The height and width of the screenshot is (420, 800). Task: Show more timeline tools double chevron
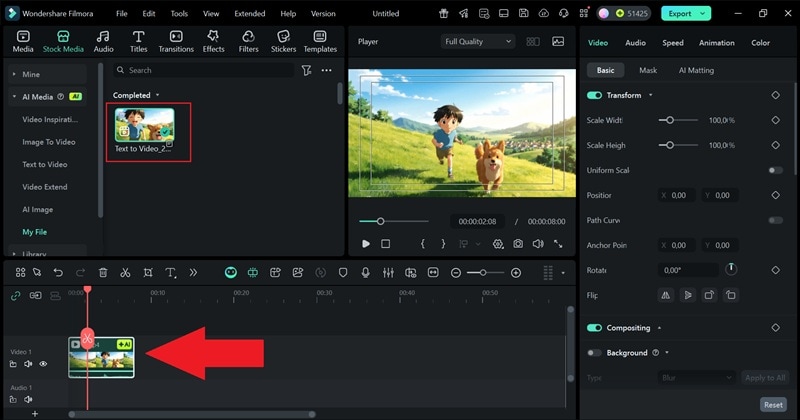(193, 273)
